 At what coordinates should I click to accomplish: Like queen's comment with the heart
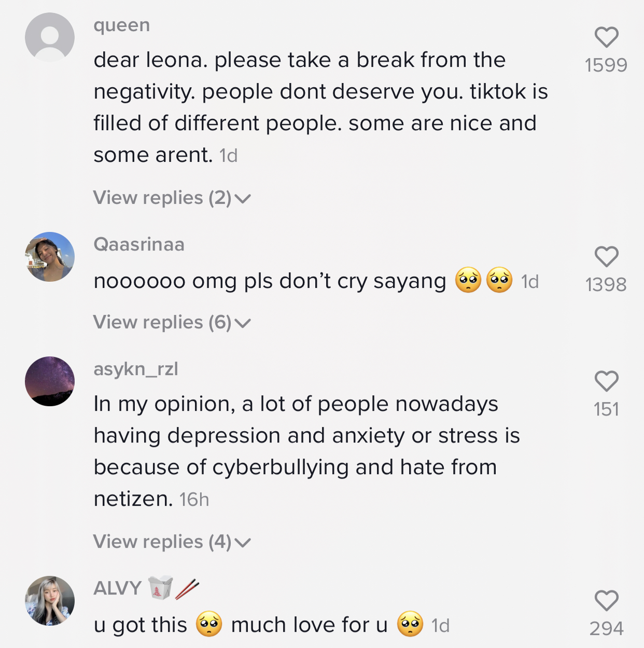[606, 37]
